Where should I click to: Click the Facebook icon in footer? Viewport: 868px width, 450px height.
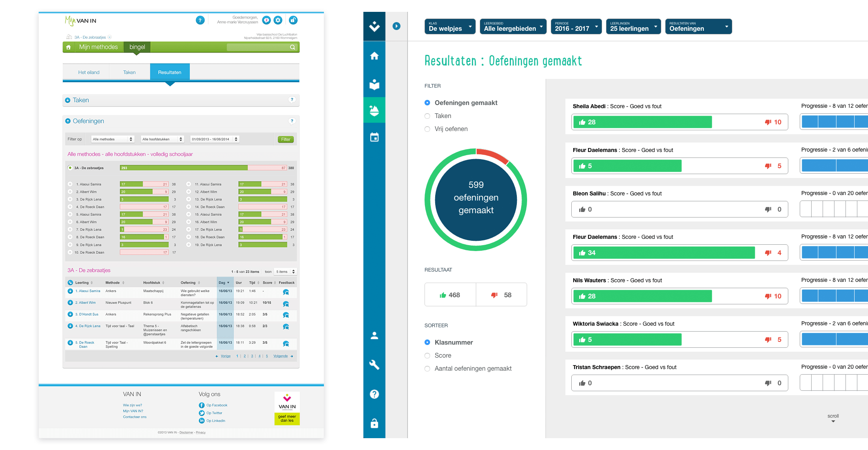202,405
